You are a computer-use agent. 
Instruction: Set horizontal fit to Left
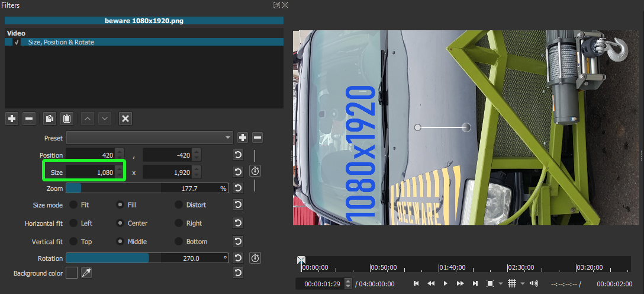74,223
